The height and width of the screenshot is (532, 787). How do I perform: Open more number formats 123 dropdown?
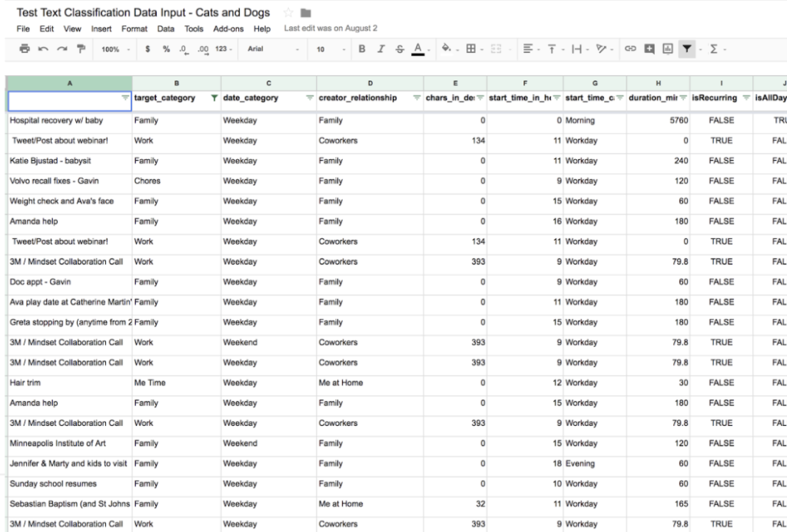(x=224, y=48)
